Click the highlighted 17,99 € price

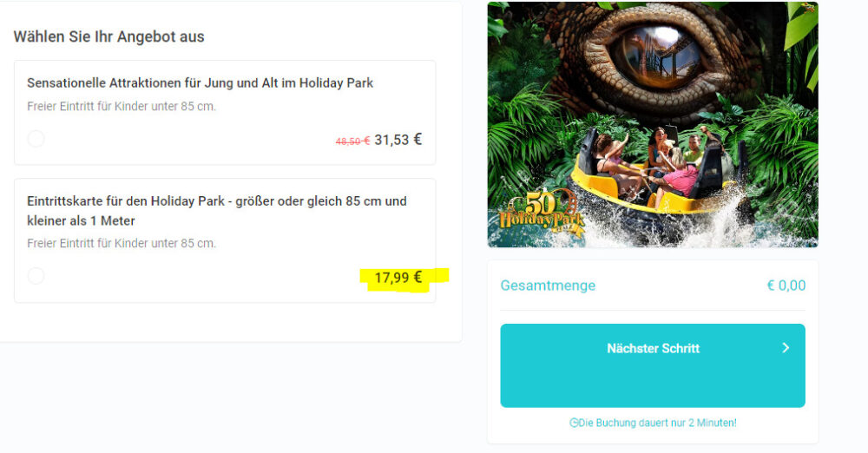coord(398,278)
